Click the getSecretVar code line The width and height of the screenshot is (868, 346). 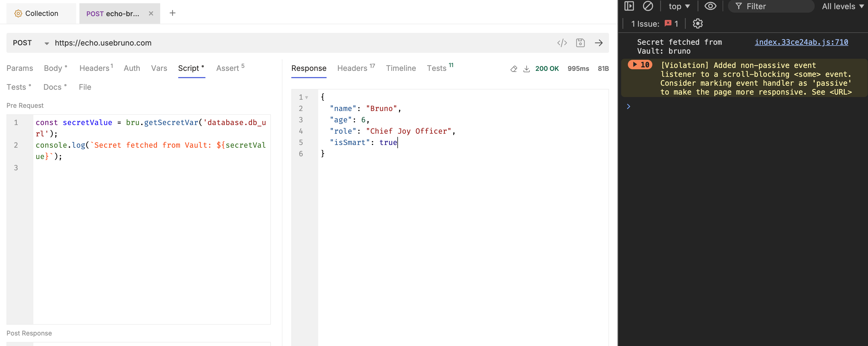point(150,128)
